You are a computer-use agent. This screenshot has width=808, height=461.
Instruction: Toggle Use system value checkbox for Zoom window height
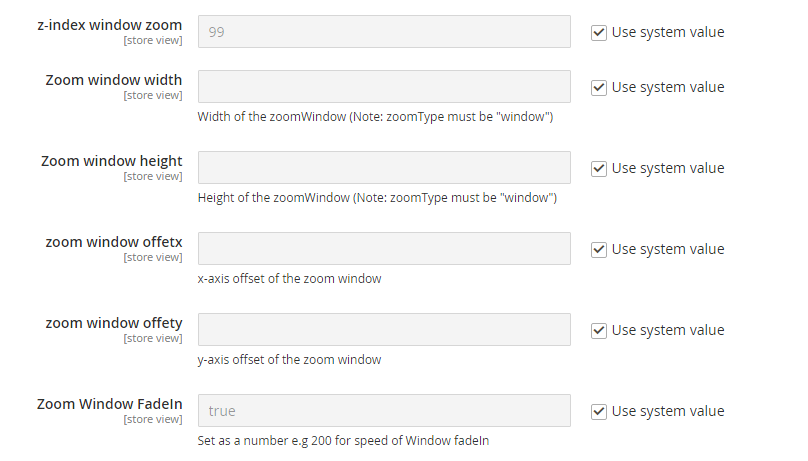(x=599, y=168)
